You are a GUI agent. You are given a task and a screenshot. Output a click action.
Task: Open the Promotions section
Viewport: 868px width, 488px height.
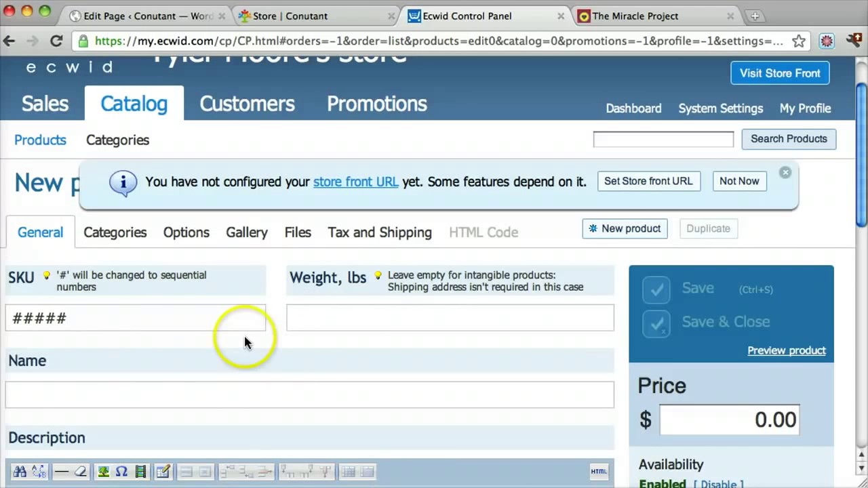[x=377, y=104]
